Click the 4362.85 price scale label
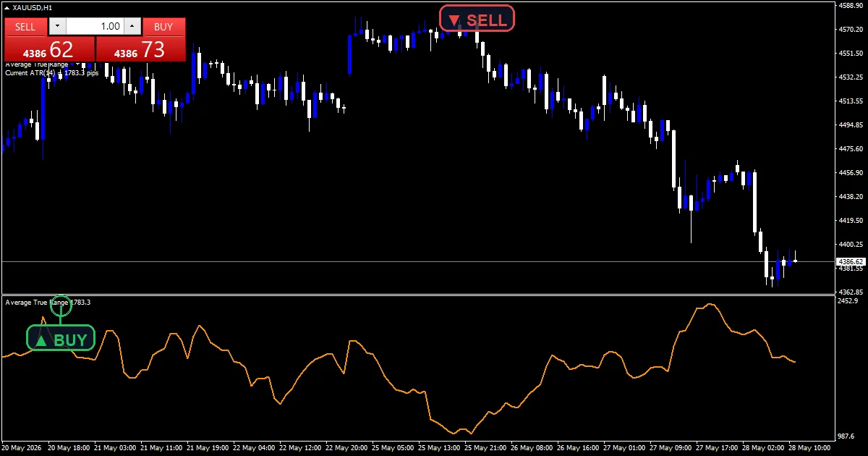The width and height of the screenshot is (868, 456). tap(851, 292)
